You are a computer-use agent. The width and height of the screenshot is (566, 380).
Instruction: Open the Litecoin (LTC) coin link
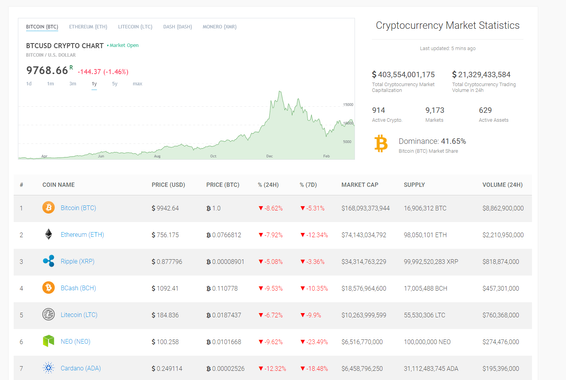pyautogui.click(x=79, y=315)
